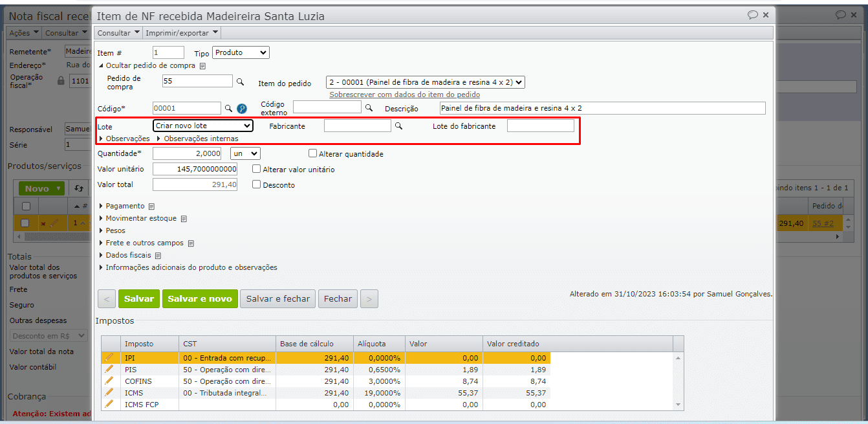
Task: Open the 55 #2 pedido link in background grid
Action: (823, 223)
